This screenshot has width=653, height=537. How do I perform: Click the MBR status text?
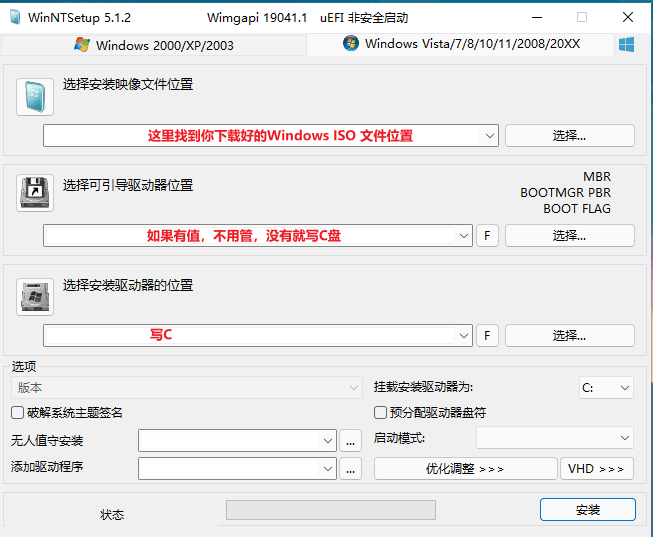point(597,177)
